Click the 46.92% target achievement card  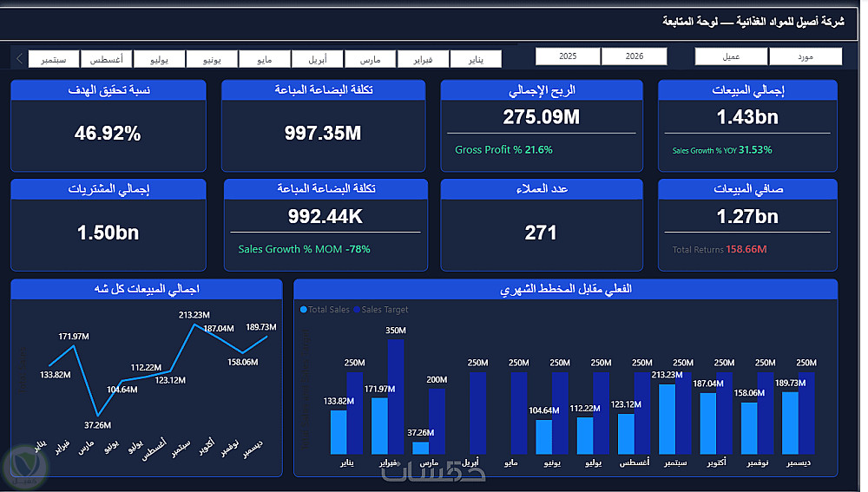tap(108, 126)
